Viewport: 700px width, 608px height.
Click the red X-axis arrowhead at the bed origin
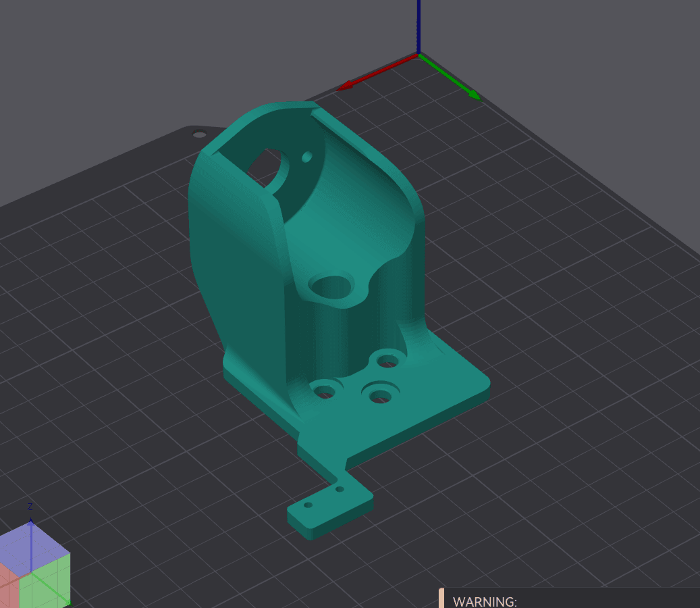pos(346,86)
